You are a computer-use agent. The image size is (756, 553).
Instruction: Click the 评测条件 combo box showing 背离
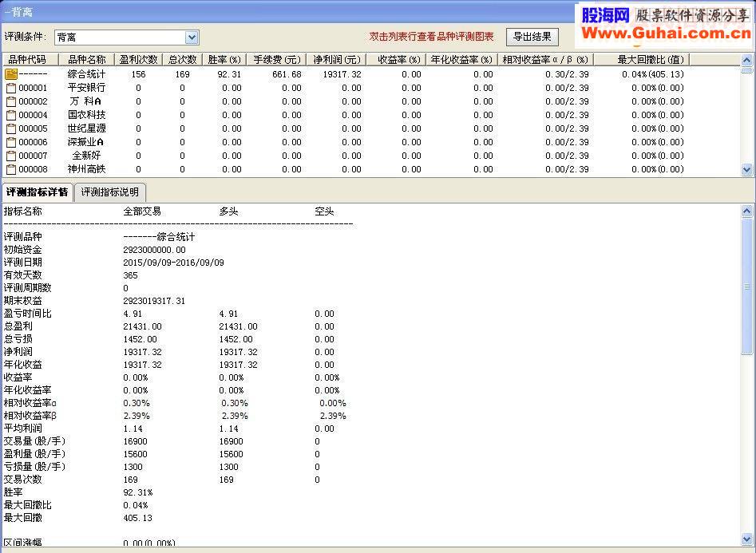[126, 38]
